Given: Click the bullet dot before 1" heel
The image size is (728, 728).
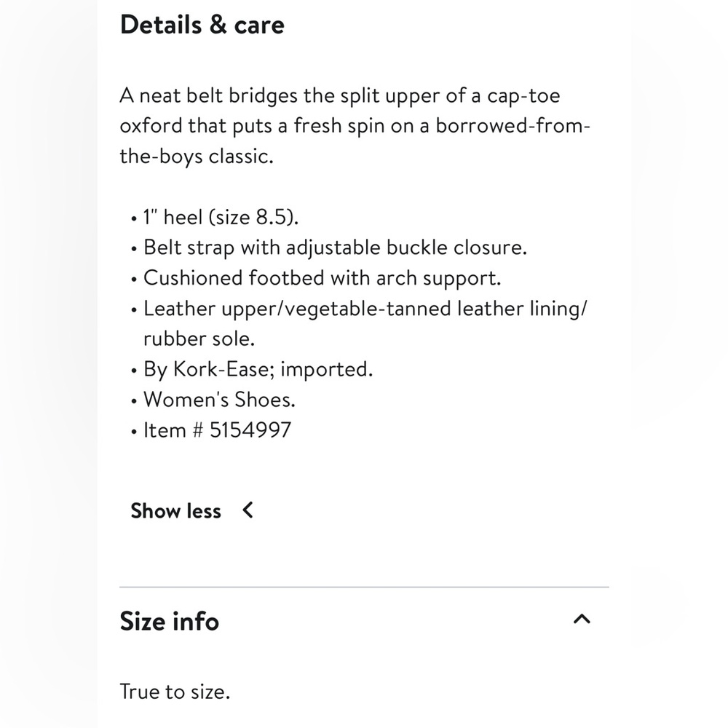Looking at the screenshot, I should pos(134,218).
